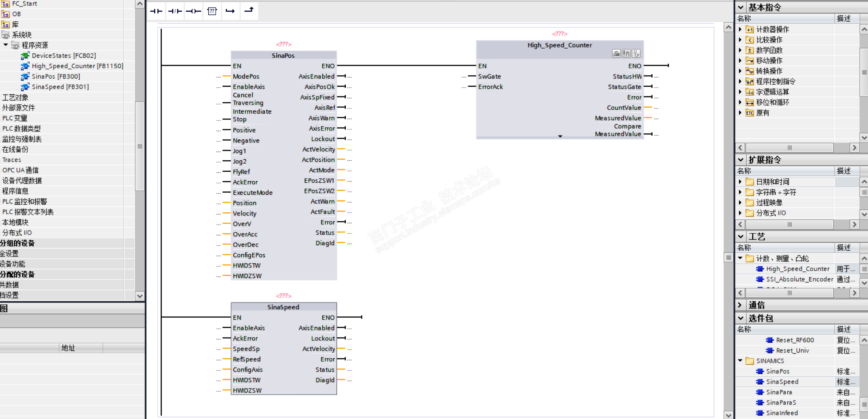Image resolution: width=868 pixels, height=419 pixels.
Task: Click the <???> placeholder above SinaPos
Action: 284,44
